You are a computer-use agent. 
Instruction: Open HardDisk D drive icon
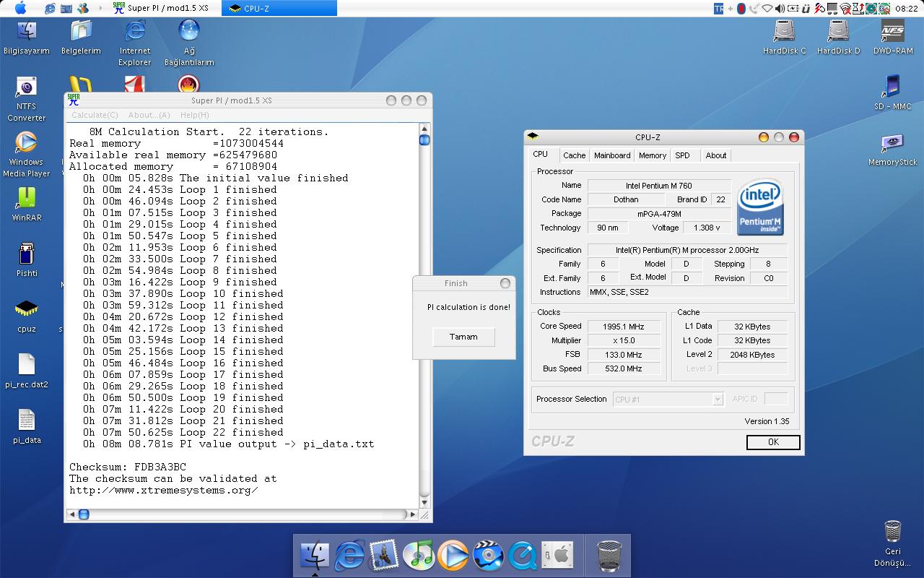click(x=838, y=38)
